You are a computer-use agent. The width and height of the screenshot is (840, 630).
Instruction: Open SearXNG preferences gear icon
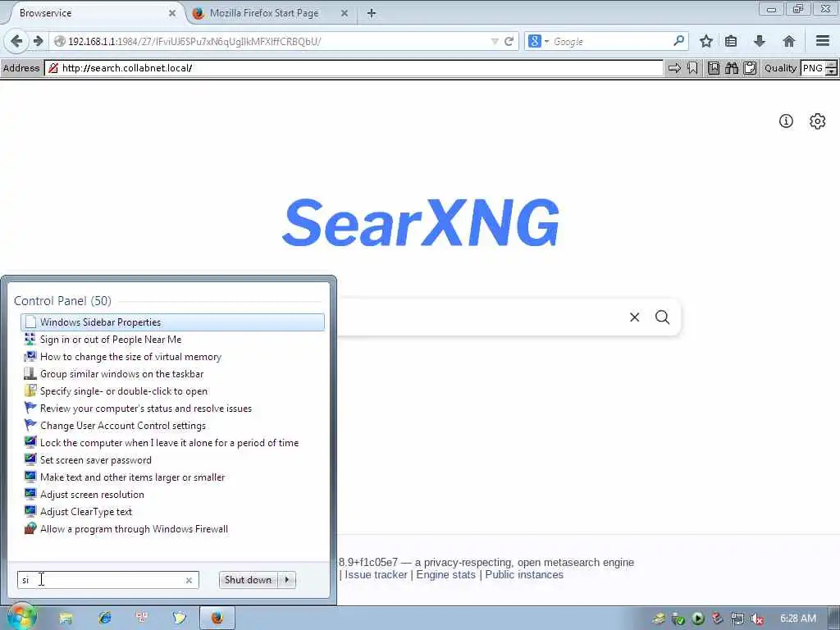[x=818, y=121]
